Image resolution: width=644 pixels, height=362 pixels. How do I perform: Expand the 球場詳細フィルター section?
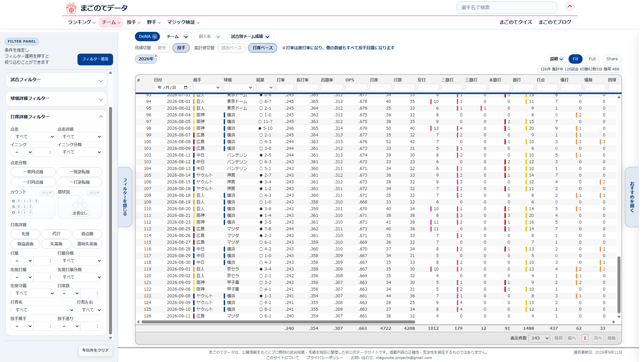click(x=56, y=99)
